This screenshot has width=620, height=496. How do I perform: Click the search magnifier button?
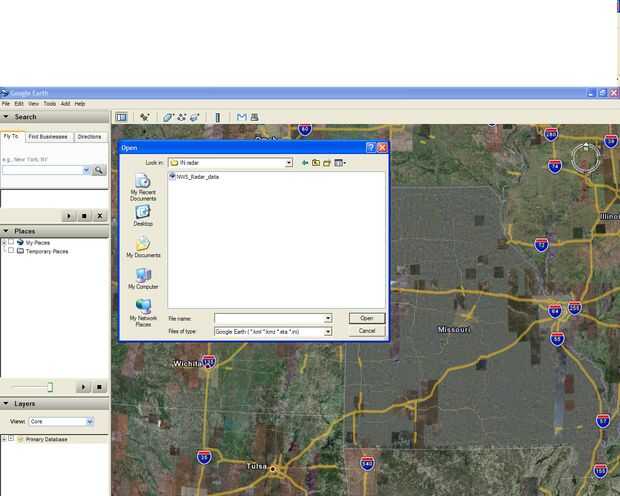(99, 170)
